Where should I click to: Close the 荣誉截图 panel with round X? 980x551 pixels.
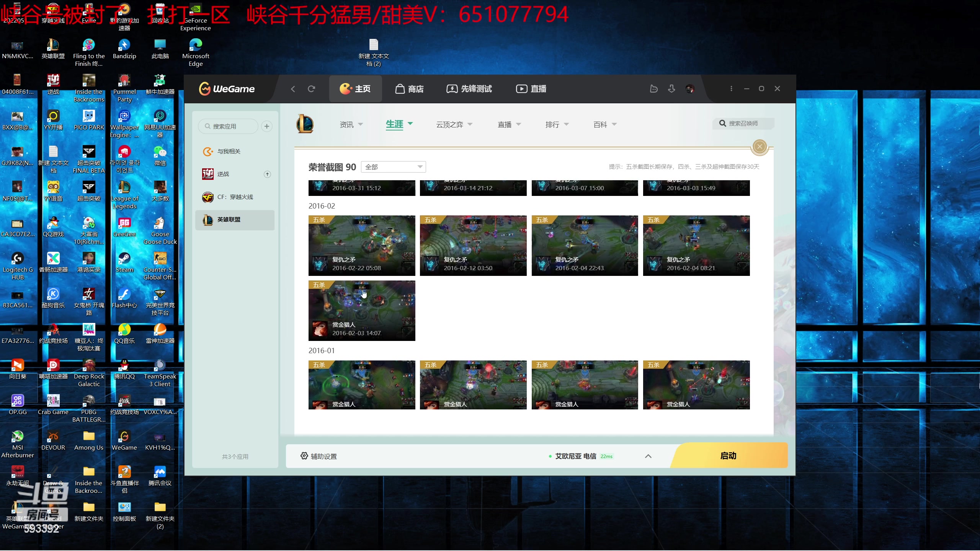(759, 147)
